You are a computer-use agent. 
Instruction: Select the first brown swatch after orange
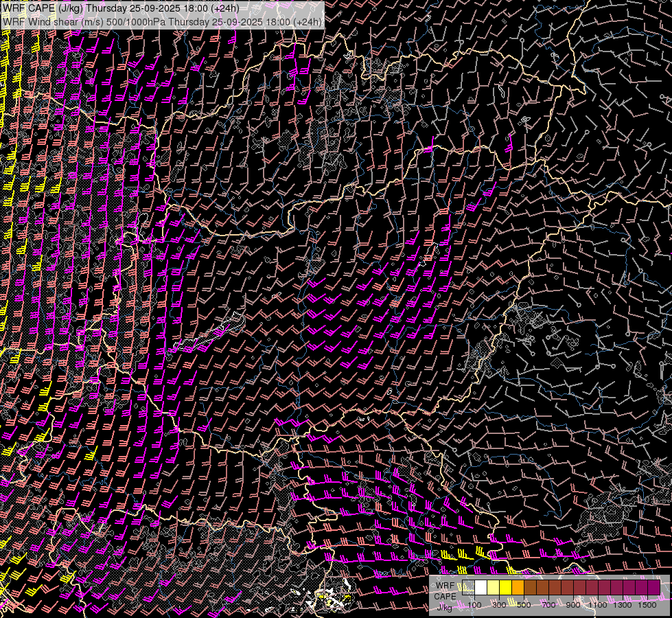(531, 587)
